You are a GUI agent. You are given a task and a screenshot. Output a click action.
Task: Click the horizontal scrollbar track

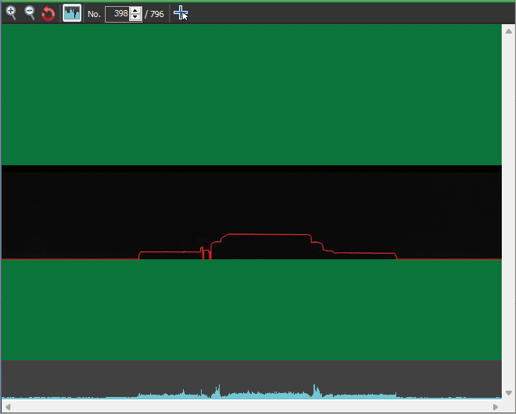click(x=252, y=407)
